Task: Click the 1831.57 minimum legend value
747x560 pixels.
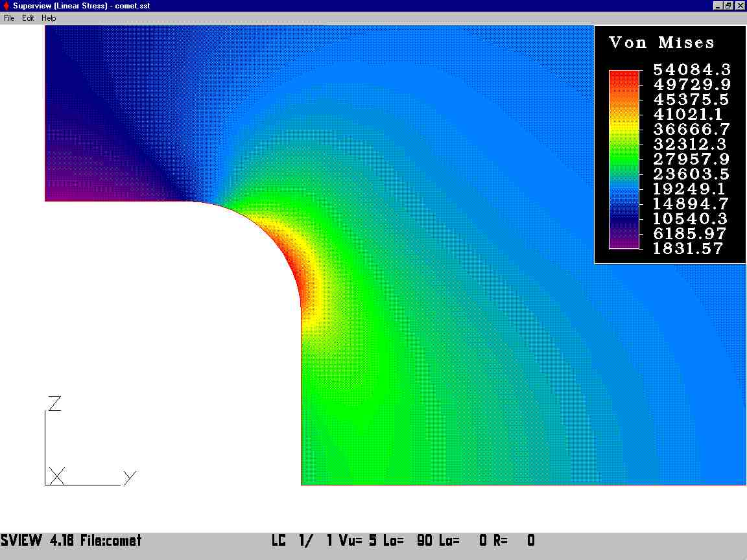Action: (x=688, y=249)
